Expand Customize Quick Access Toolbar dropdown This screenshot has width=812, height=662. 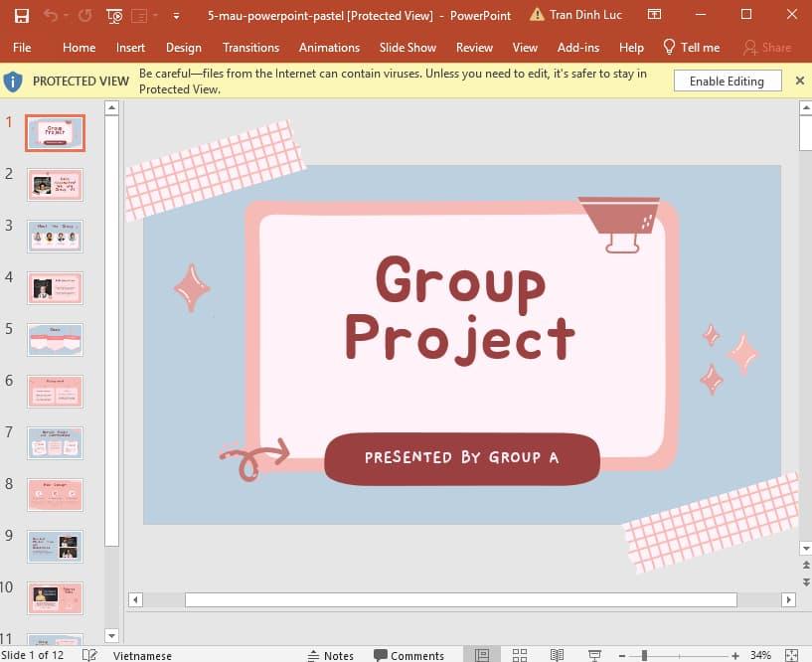(x=176, y=16)
